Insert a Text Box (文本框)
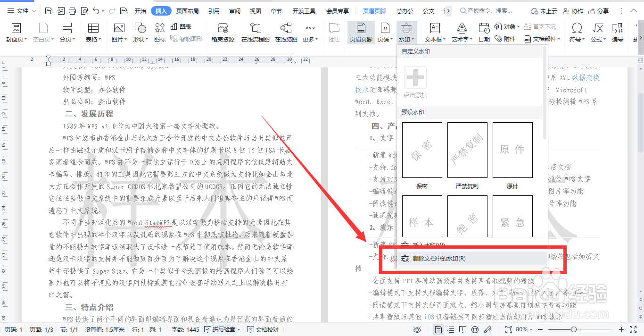Screen dimensions: 644x336 coord(435,33)
